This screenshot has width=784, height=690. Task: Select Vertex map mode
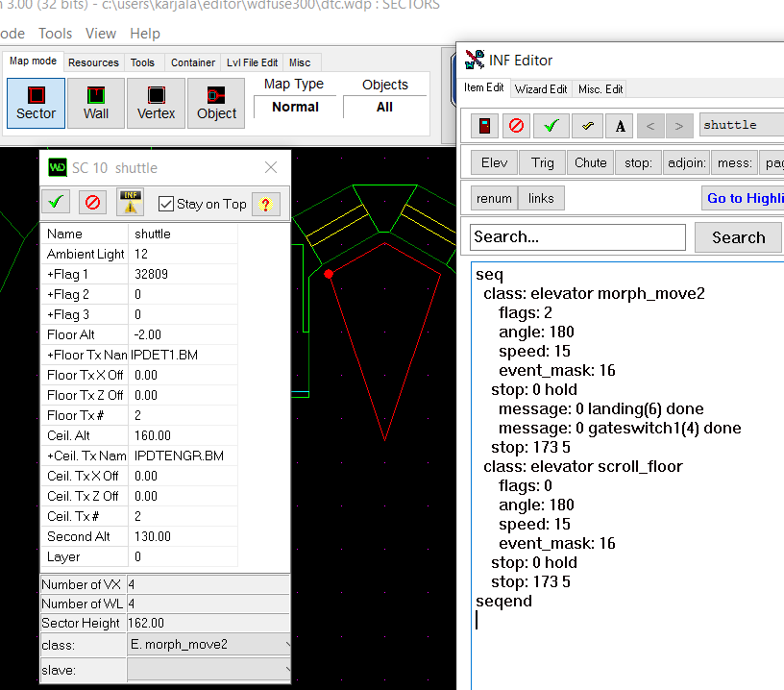tap(156, 103)
